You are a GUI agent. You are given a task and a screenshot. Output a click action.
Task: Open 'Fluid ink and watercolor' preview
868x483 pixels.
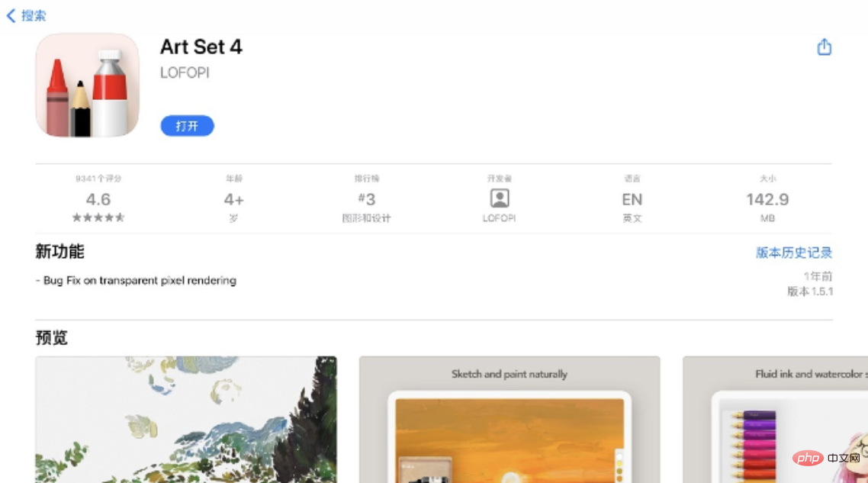pos(775,419)
